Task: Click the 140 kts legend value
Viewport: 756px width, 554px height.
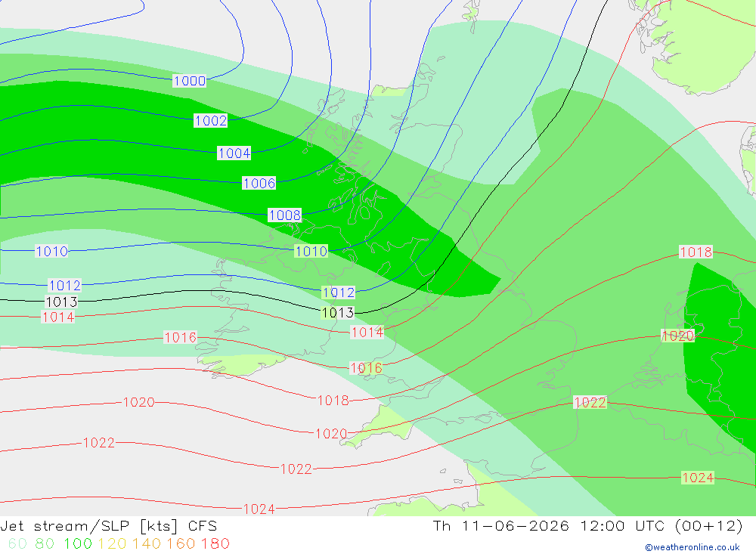Action: pos(146,544)
